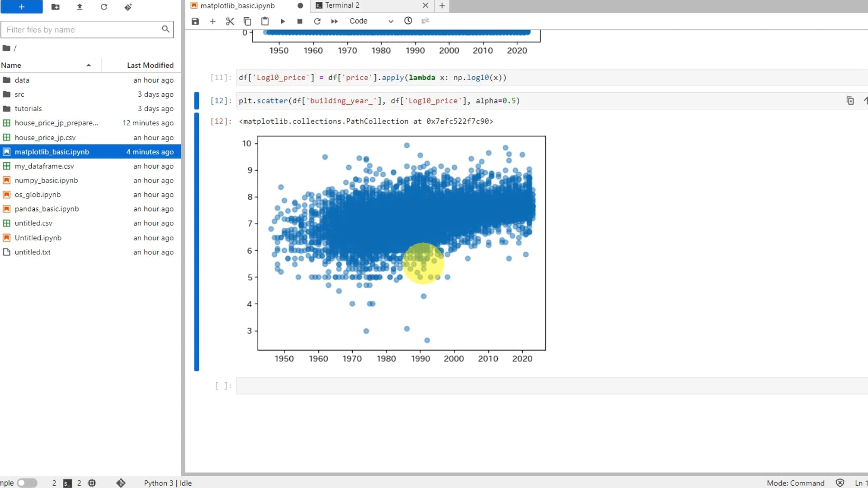This screenshot has height=488, width=868.
Task: Insert a cell below with the plus icon
Action: [212, 21]
